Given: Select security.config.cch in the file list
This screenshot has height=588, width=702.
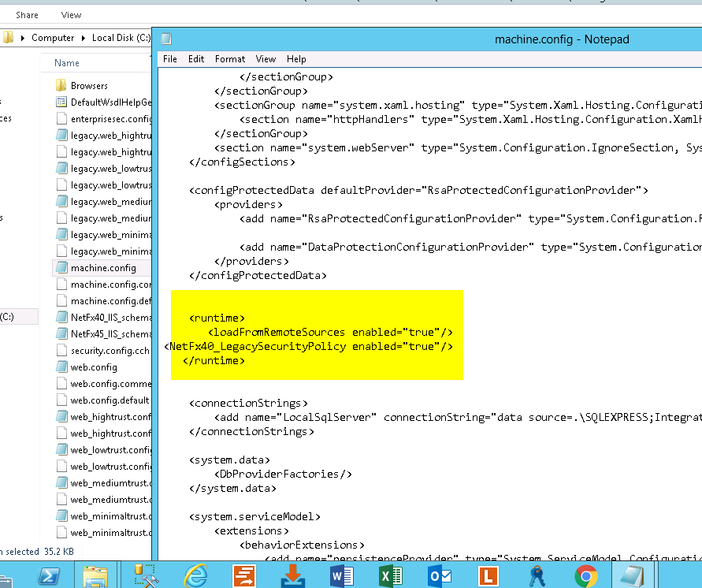Looking at the screenshot, I should 109,351.
